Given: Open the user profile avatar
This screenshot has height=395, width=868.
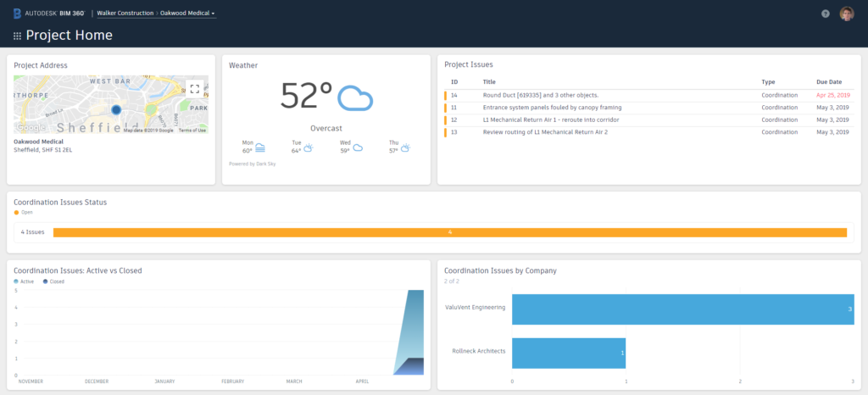Looking at the screenshot, I should (x=847, y=14).
